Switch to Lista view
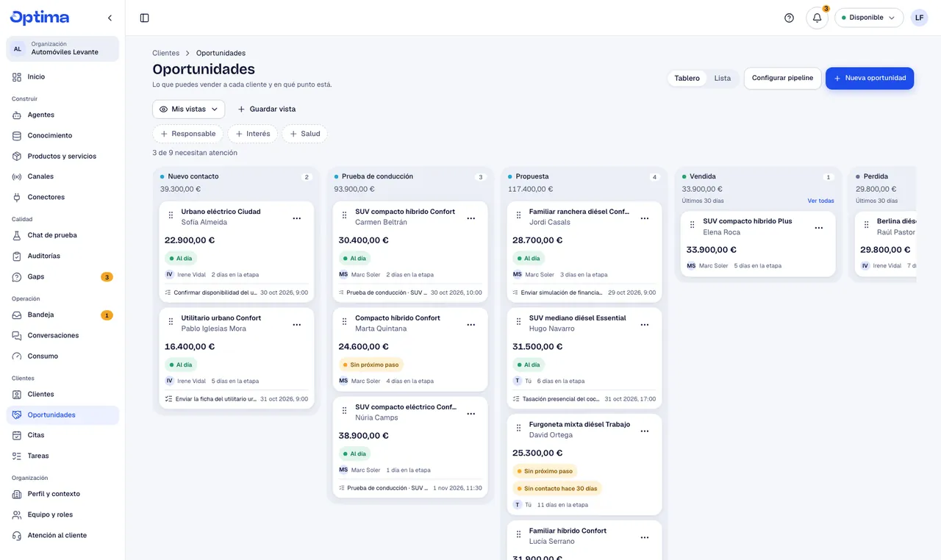941x560 pixels. click(723, 78)
